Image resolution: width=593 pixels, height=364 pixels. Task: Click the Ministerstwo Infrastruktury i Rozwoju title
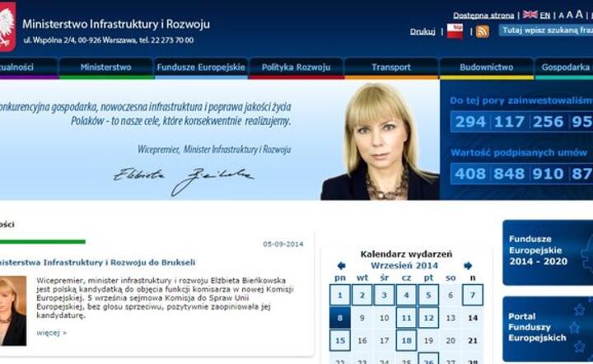pos(116,24)
